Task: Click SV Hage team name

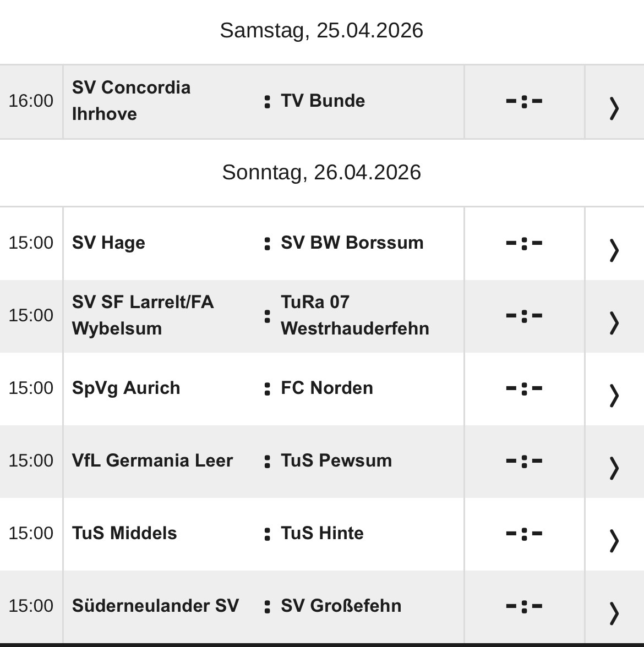Action: coord(108,243)
